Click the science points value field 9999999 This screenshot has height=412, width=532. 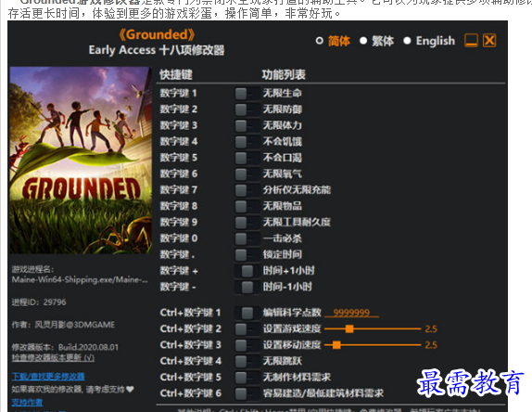tap(351, 312)
